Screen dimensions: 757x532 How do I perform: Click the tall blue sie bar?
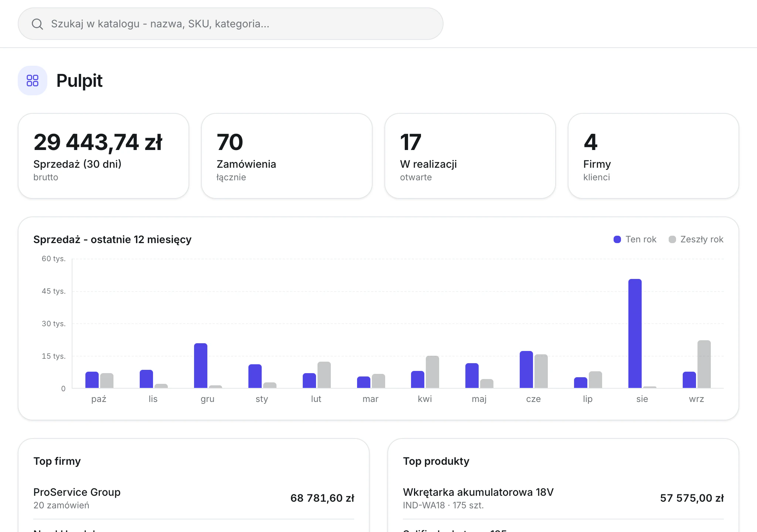point(635,334)
